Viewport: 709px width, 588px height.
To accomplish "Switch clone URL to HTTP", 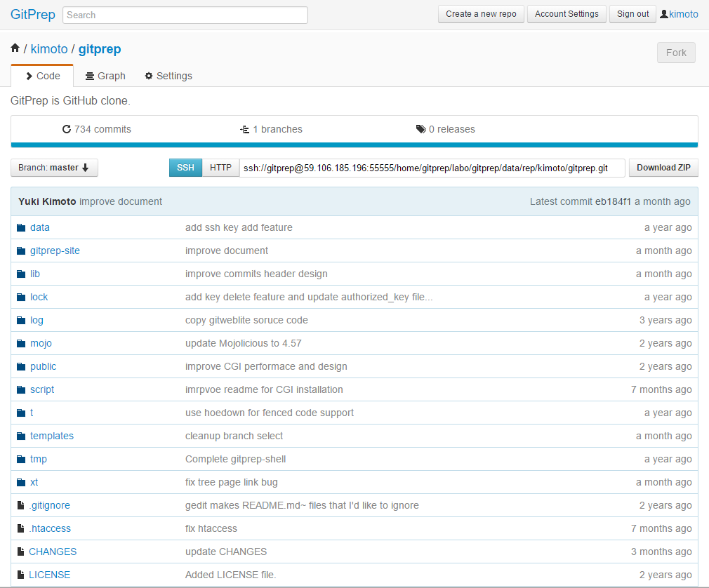I will (x=220, y=168).
